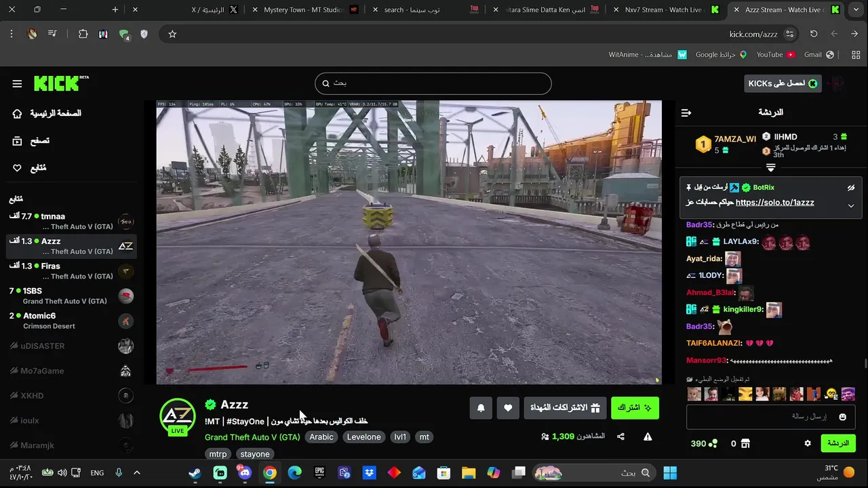
Task: Collapse the chat panel
Action: [686, 113]
